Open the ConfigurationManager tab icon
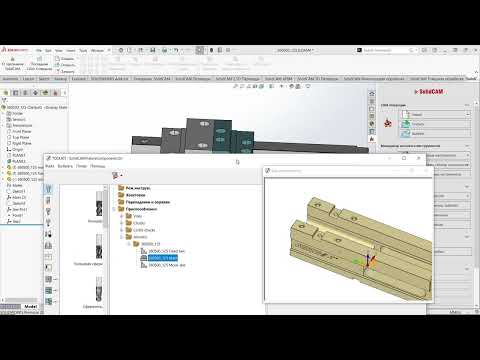Viewport: 480px width, 360px height. click(25, 93)
